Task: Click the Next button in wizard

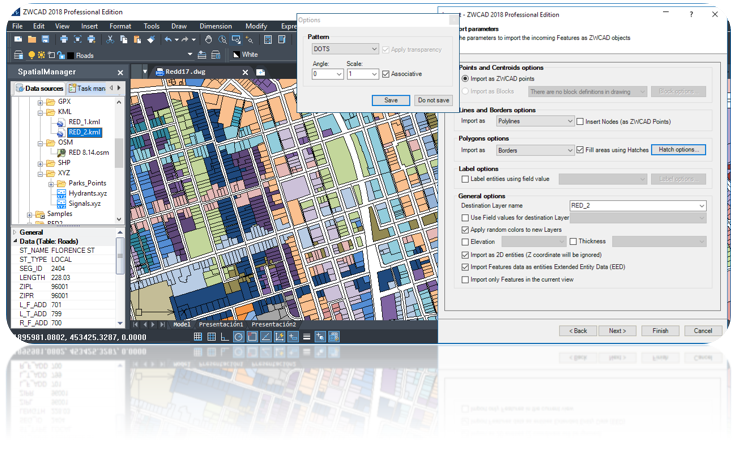Action: tap(617, 330)
